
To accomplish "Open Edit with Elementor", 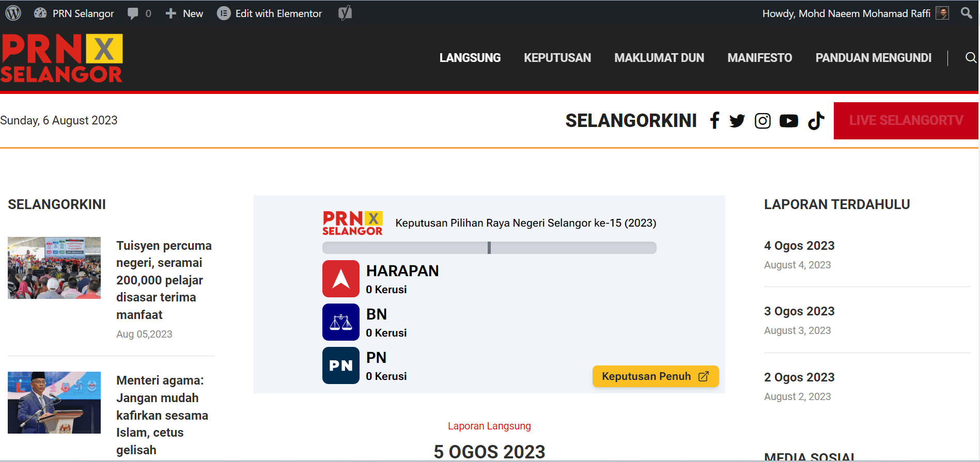I will point(269,13).
